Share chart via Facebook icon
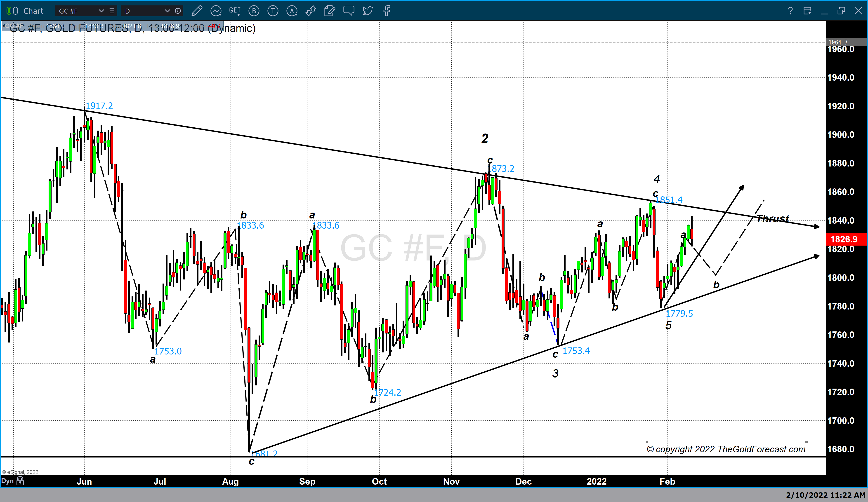868x502 pixels. [387, 11]
